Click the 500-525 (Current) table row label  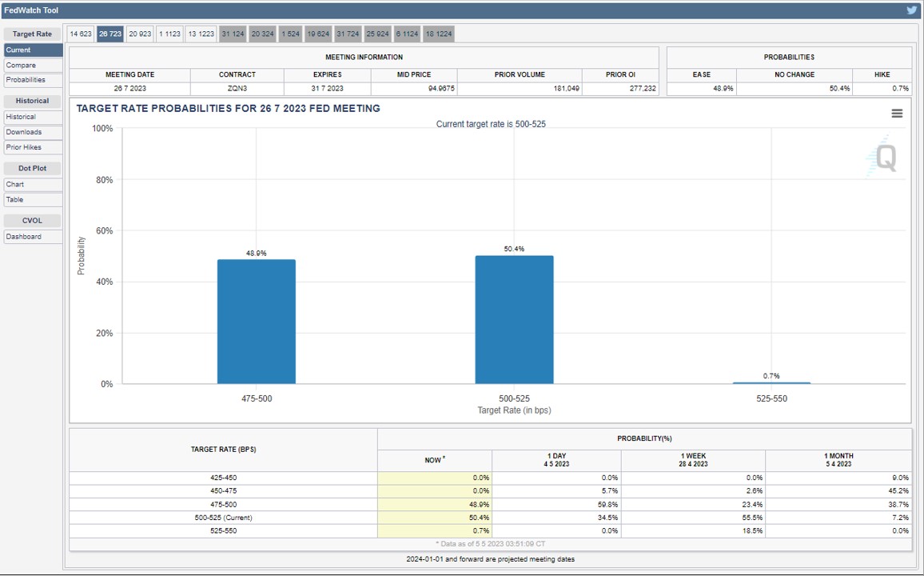[223, 518]
